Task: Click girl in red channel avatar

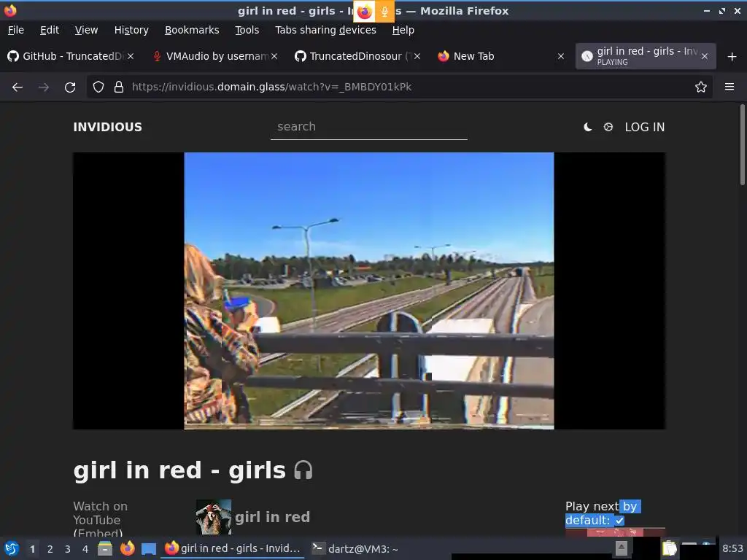Action: pos(214,517)
